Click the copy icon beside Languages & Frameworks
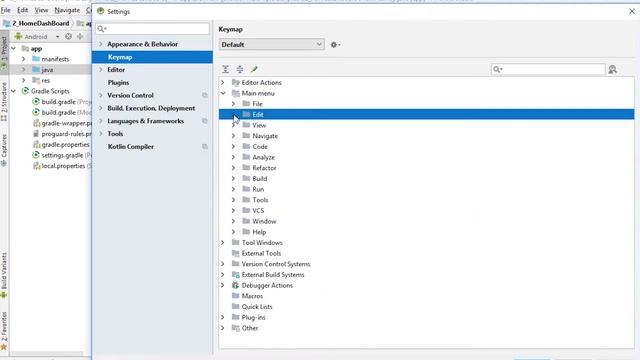 pos(205,121)
